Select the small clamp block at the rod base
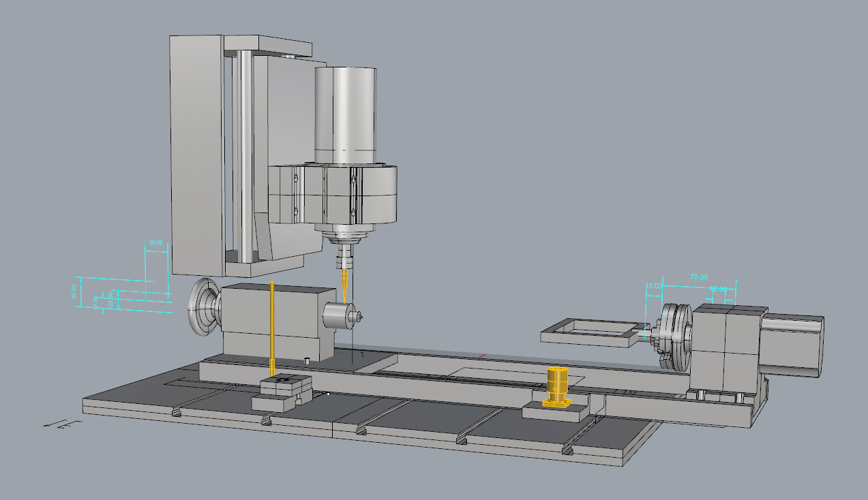This screenshot has height=500, width=868. [x=282, y=392]
